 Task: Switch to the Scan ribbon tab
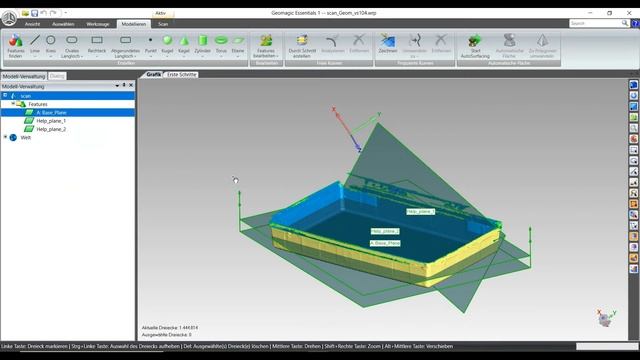point(163,24)
